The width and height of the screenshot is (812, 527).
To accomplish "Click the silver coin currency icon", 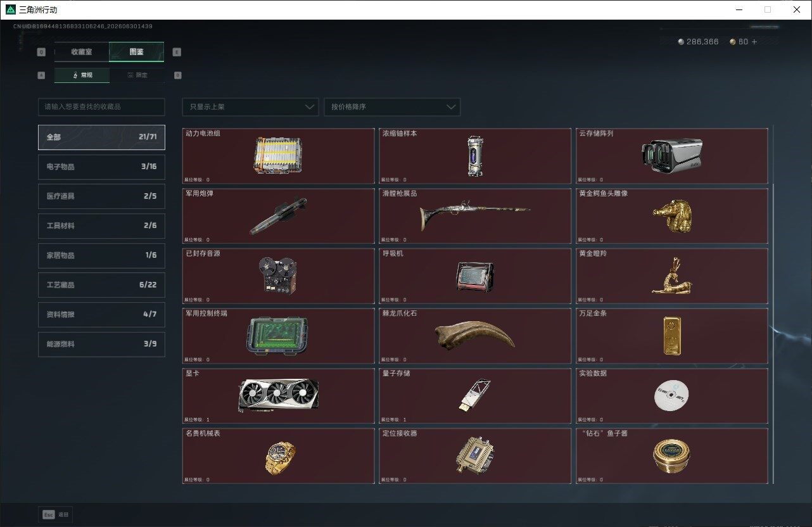I will 681,42.
